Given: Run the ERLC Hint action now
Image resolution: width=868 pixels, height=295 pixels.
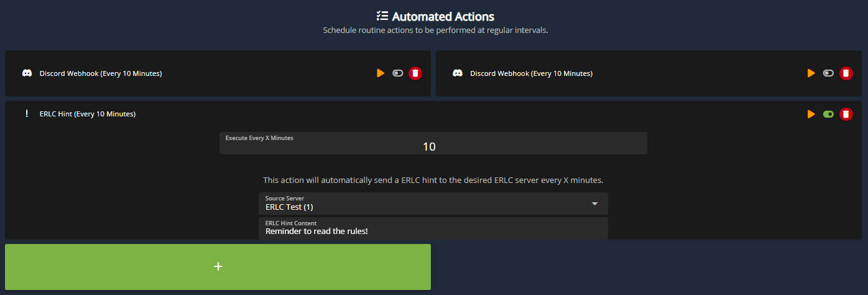Looking at the screenshot, I should click(811, 114).
